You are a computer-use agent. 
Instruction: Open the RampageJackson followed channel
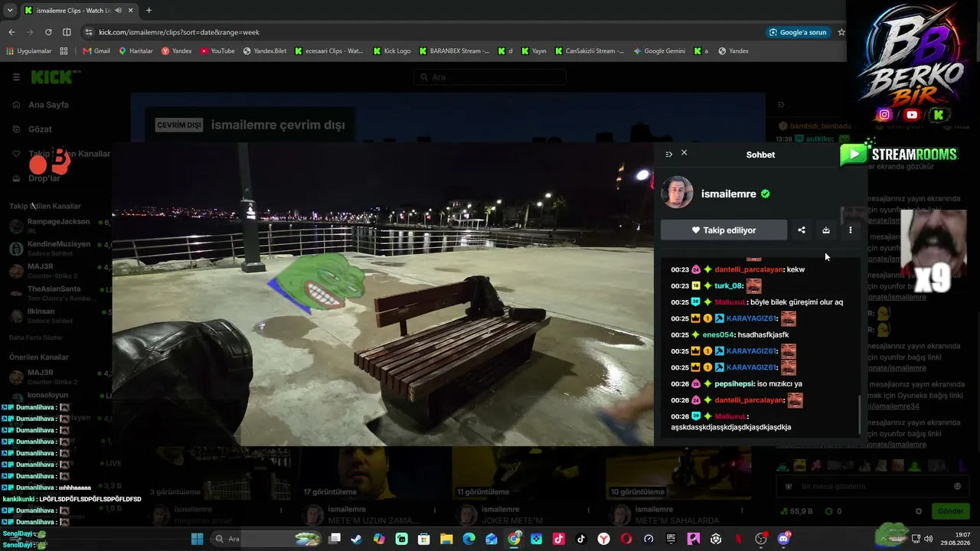pos(57,225)
